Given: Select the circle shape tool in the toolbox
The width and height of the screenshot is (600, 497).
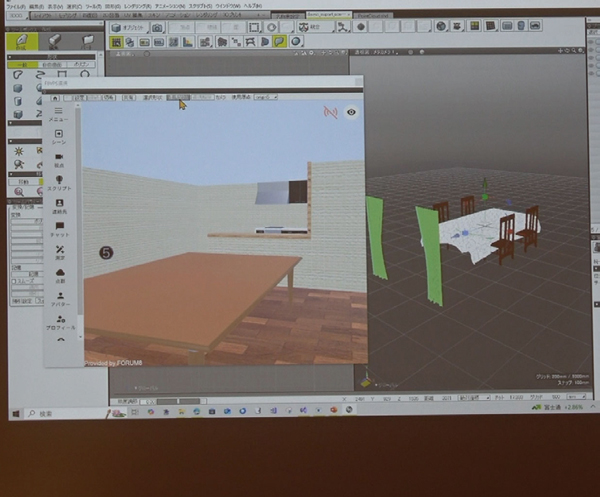Looking at the screenshot, I should pyautogui.click(x=84, y=74).
